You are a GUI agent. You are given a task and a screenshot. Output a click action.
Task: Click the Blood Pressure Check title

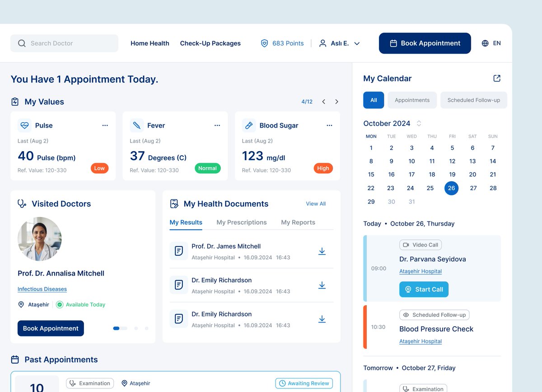[x=436, y=329]
